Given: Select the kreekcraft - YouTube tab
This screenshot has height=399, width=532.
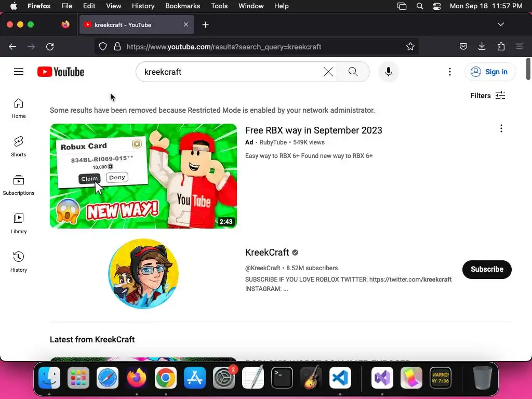Looking at the screenshot, I should click(x=137, y=25).
